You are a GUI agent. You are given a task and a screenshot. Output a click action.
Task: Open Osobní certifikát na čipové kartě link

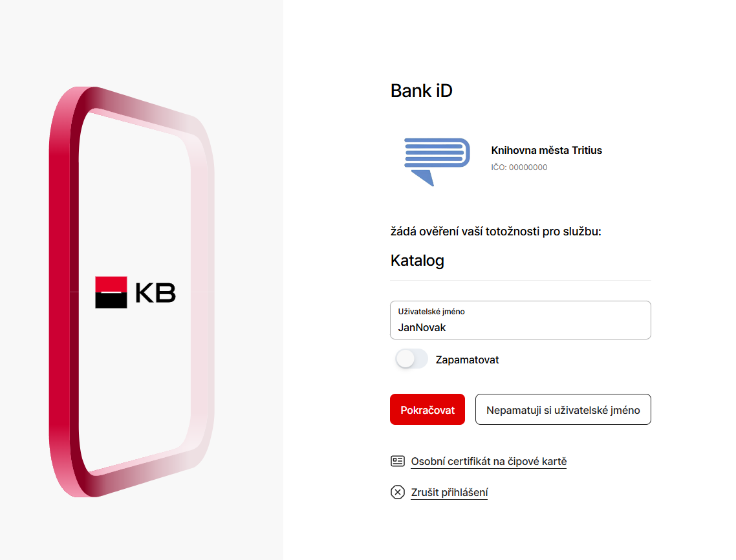click(x=488, y=461)
